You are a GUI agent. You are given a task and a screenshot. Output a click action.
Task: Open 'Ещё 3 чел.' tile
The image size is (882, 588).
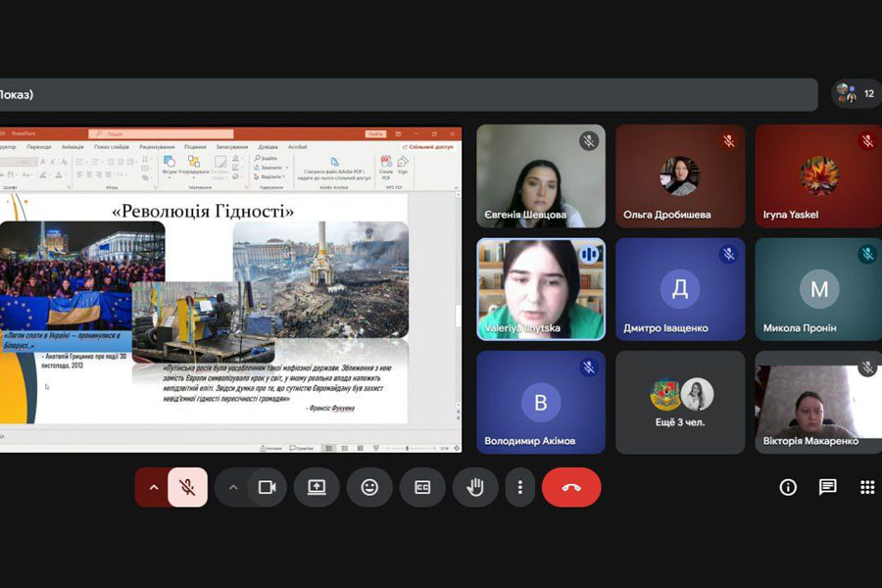pos(680,403)
